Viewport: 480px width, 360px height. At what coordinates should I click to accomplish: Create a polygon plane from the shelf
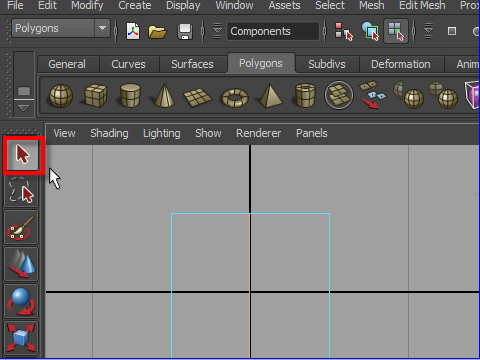(x=198, y=97)
